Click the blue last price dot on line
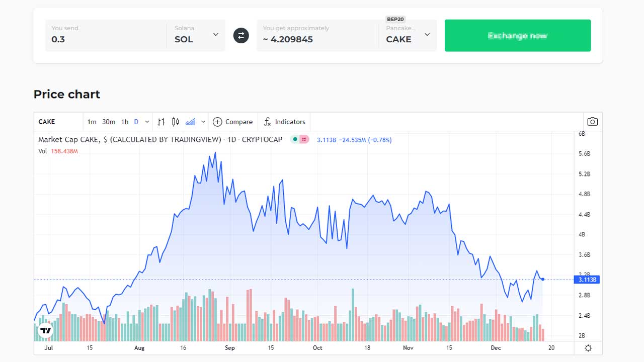 point(543,279)
